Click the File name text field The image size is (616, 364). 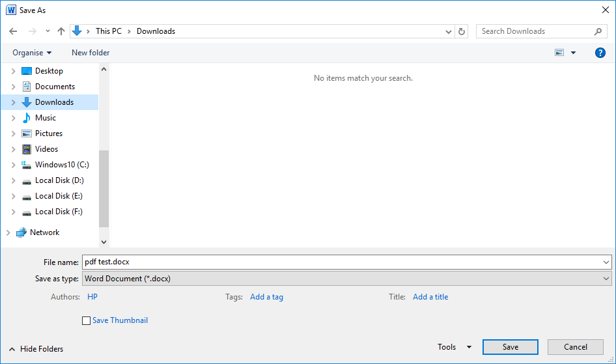(347, 262)
